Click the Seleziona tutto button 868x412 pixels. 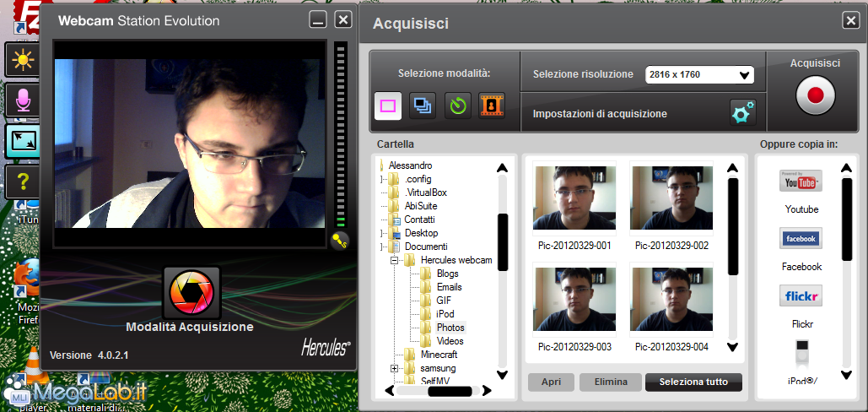click(x=693, y=382)
